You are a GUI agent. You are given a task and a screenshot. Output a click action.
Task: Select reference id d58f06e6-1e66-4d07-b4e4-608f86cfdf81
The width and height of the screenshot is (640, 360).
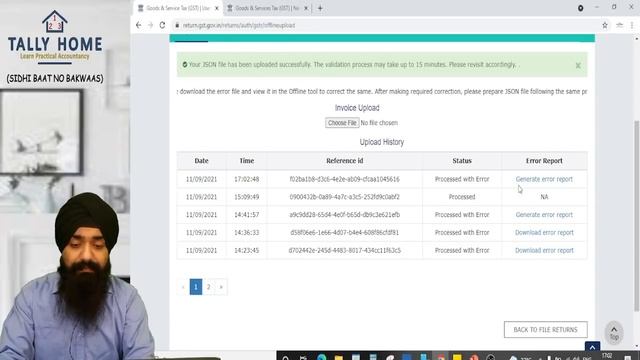[x=344, y=233]
